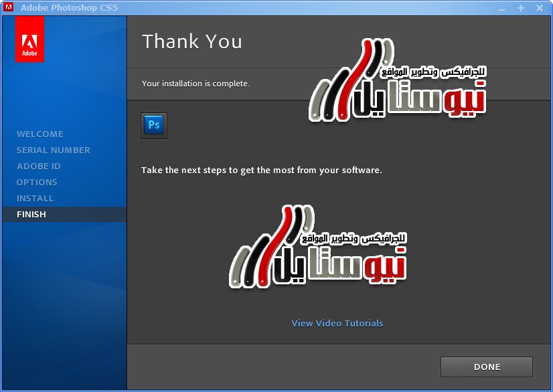Select the SERIAL NUMBER step
Screen dimensions: 553x392
click(x=54, y=150)
